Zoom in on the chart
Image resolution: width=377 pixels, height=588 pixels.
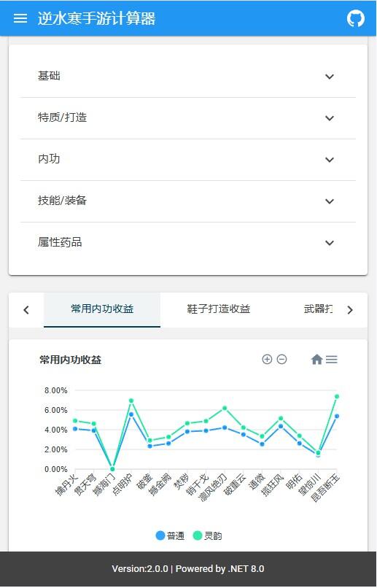(x=267, y=359)
